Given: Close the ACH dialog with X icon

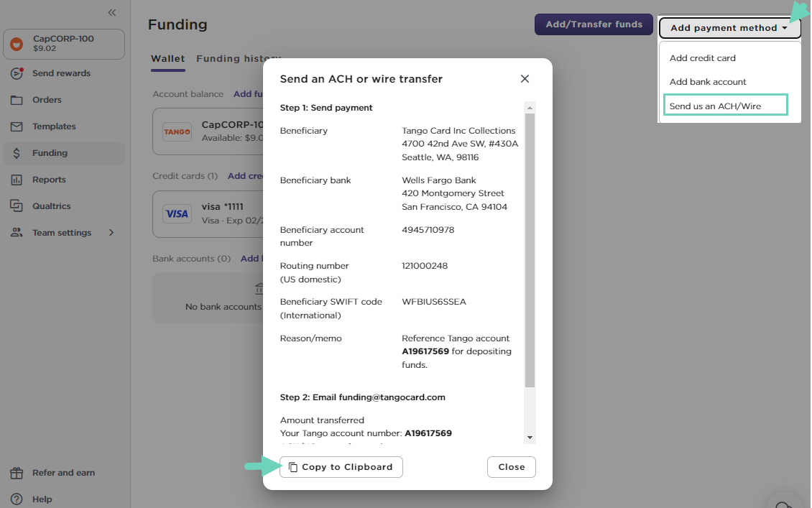Looking at the screenshot, I should (525, 79).
